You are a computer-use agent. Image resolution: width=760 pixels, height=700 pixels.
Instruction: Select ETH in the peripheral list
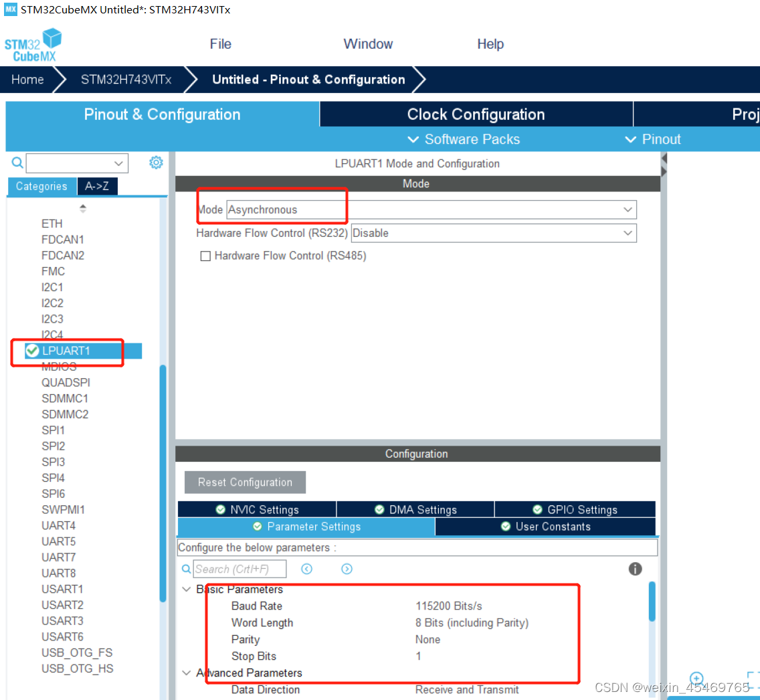(52, 224)
